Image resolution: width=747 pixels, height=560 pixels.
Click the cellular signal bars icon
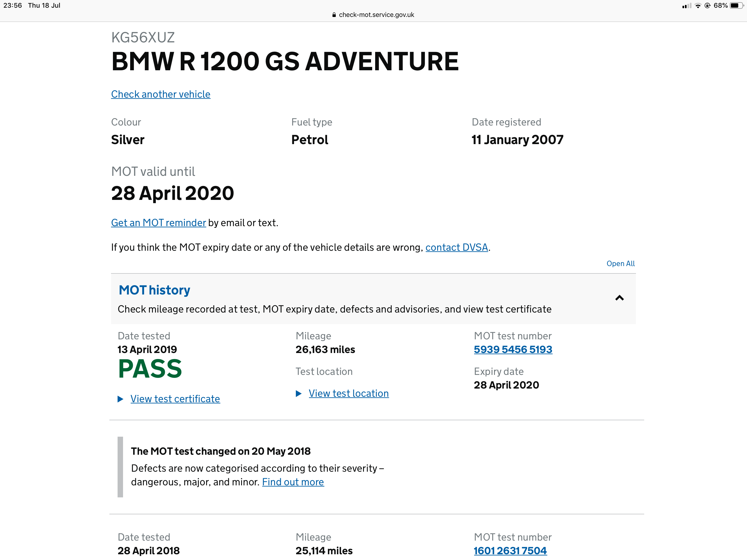click(686, 6)
